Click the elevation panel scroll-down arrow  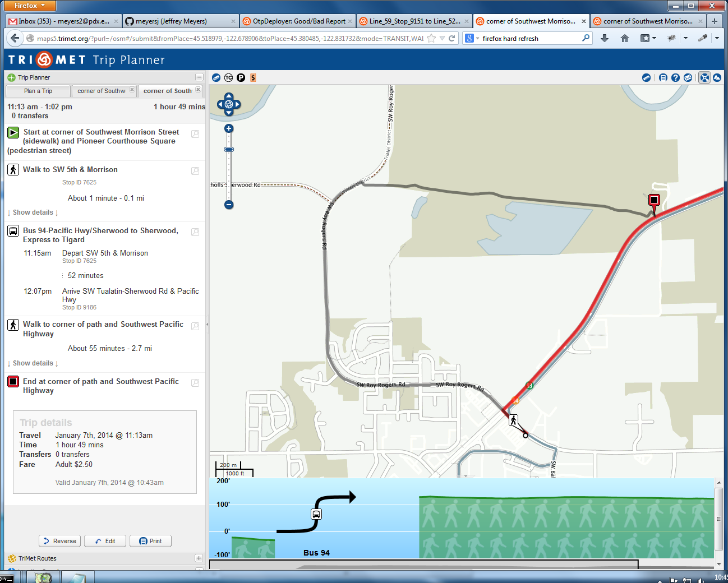pyautogui.click(x=719, y=564)
